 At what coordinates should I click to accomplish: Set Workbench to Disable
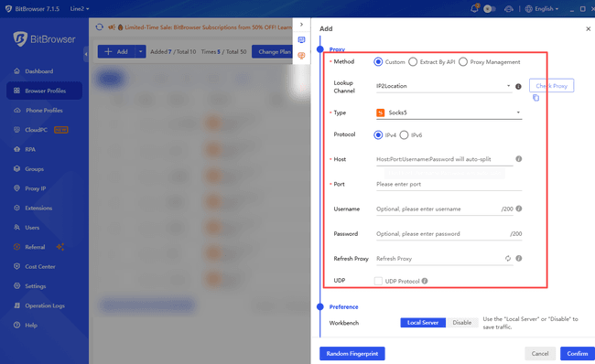462,323
